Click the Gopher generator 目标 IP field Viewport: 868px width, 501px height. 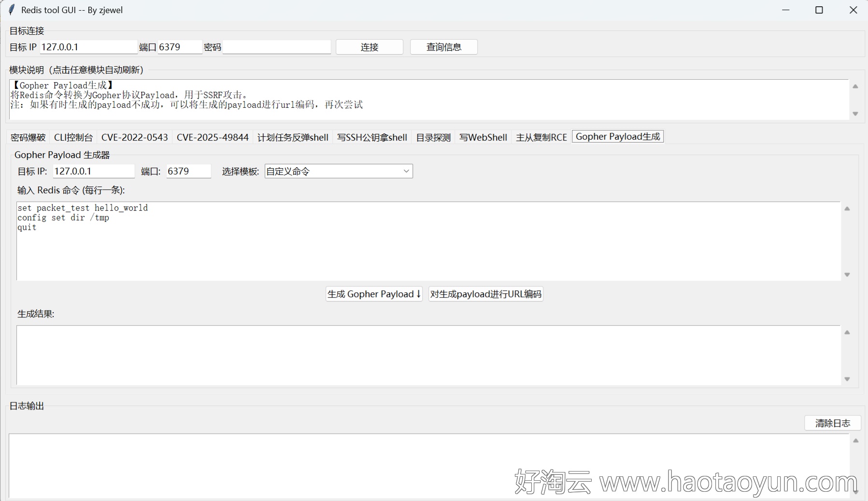click(94, 171)
